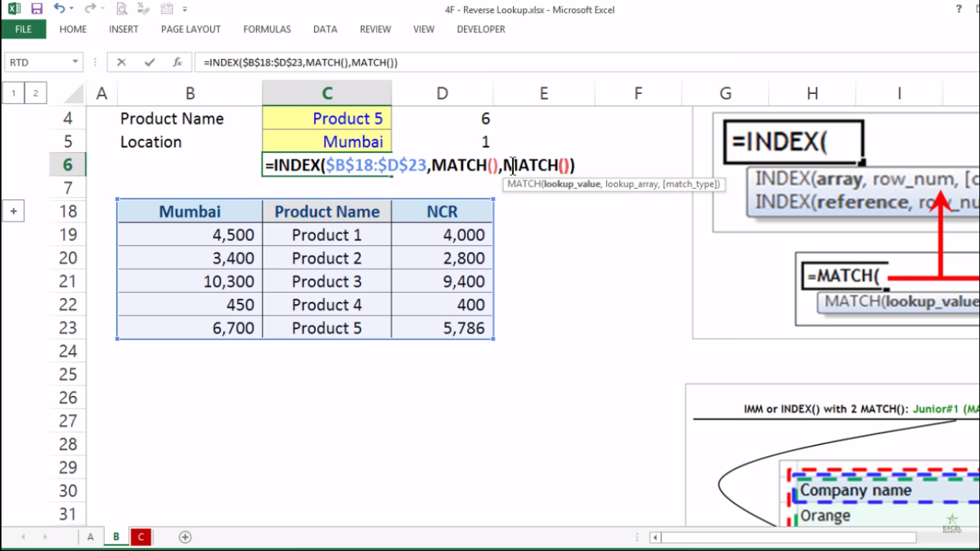Click the Excel application icon
The image size is (980, 551).
pos(14,9)
